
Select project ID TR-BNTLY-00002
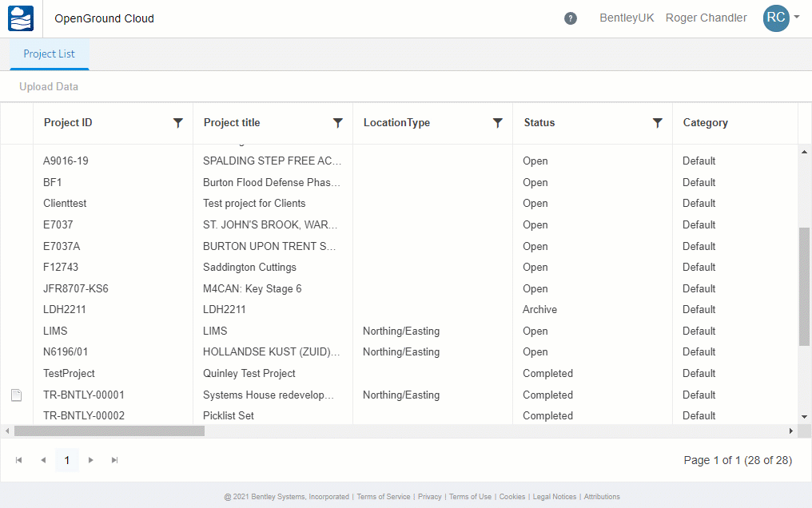[x=84, y=416]
